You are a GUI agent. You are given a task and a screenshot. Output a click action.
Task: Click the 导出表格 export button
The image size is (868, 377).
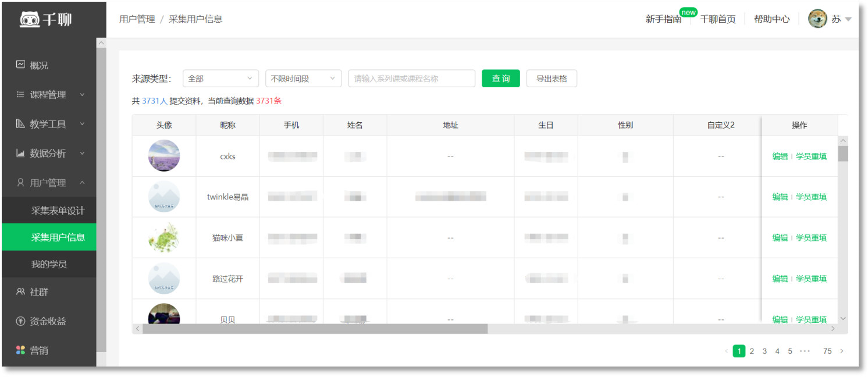click(551, 79)
